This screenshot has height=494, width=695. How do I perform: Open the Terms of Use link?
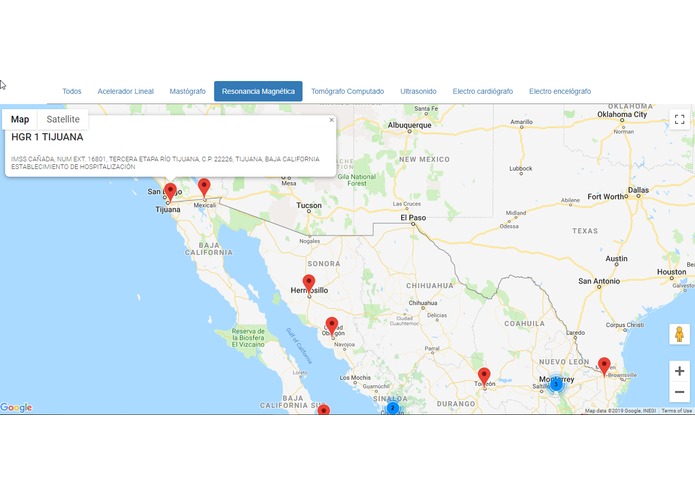tap(676, 411)
